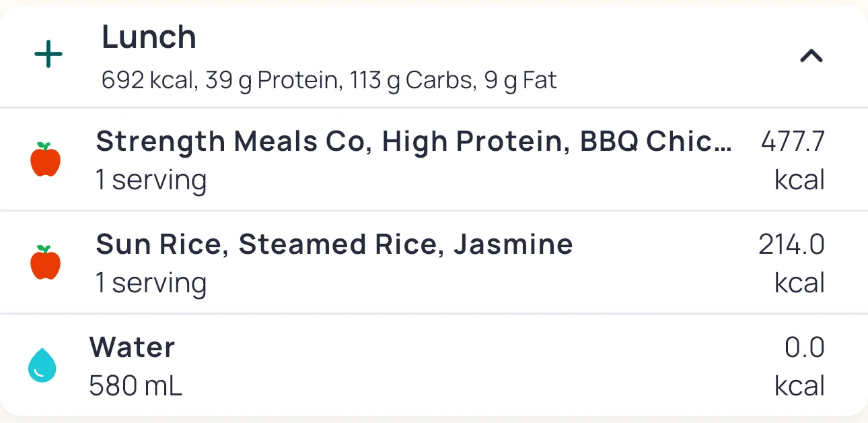
Task: Click "1 serving" under Strength Meals Co
Action: [x=151, y=181]
